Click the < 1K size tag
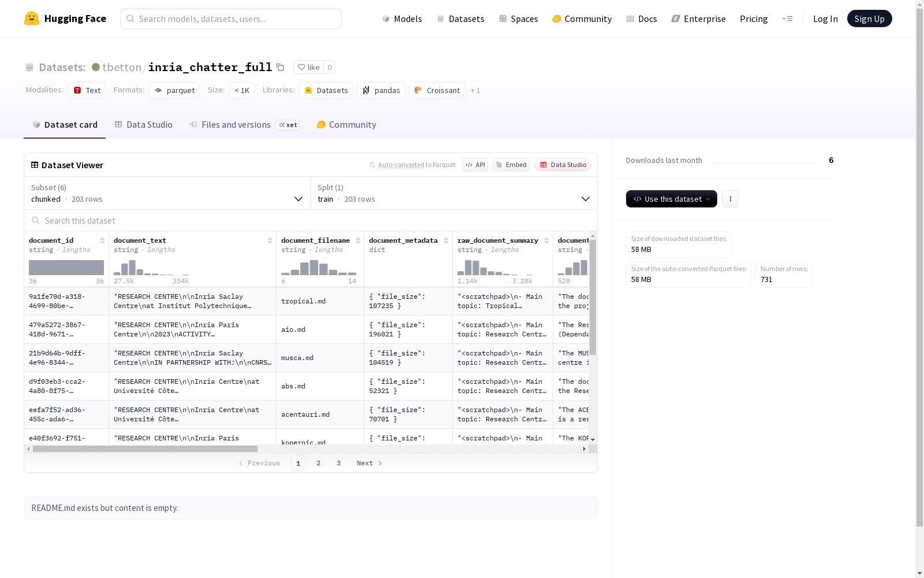Screen dimensions: 924x578 tap(242, 90)
